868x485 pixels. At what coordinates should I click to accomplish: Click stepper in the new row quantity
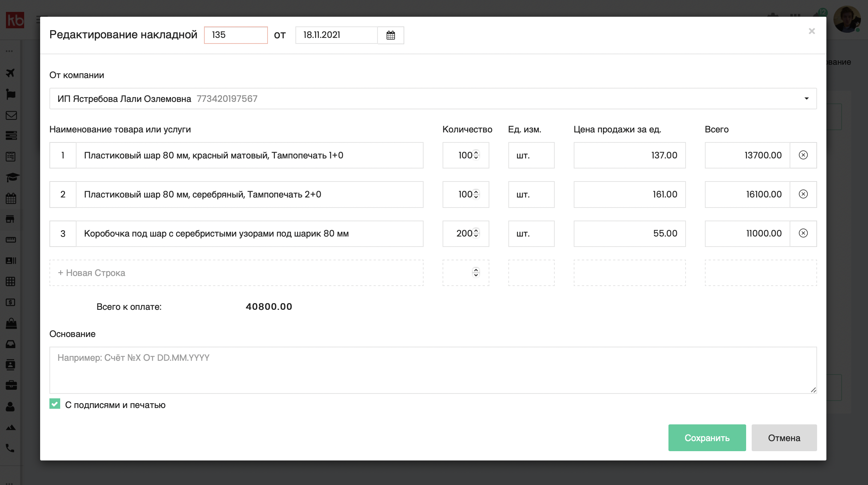point(476,273)
